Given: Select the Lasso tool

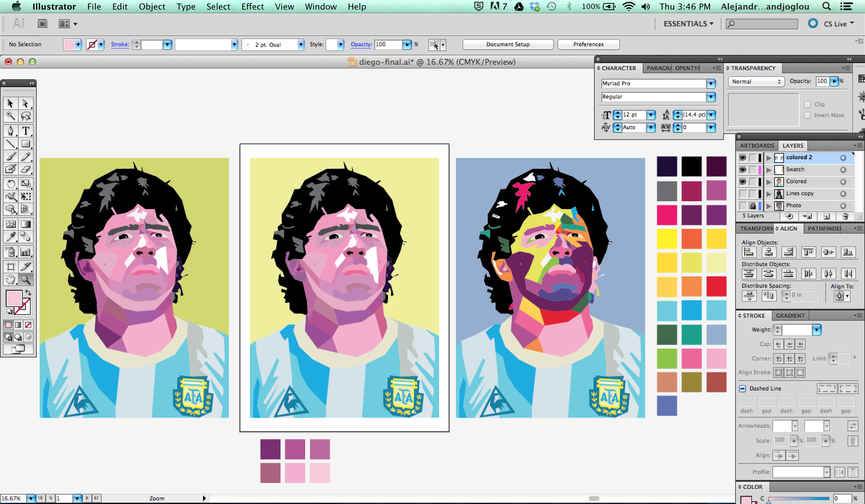Looking at the screenshot, I should click(x=26, y=116).
